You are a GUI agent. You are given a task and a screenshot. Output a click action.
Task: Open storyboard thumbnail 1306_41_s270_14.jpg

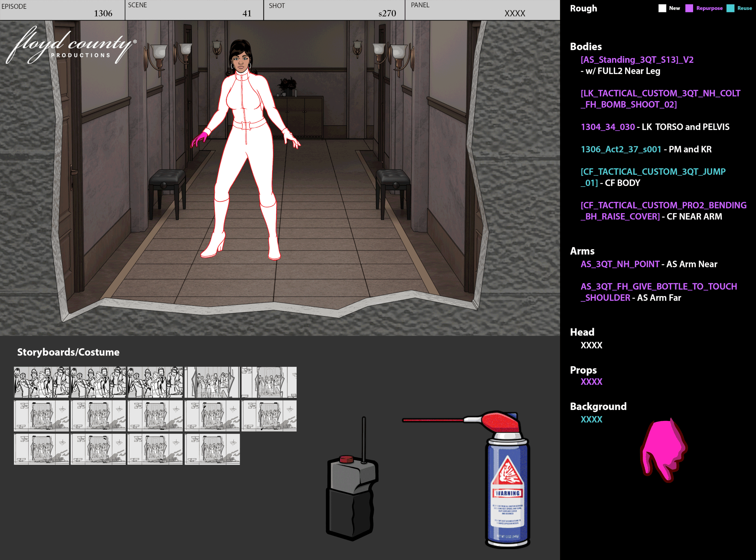click(x=212, y=449)
